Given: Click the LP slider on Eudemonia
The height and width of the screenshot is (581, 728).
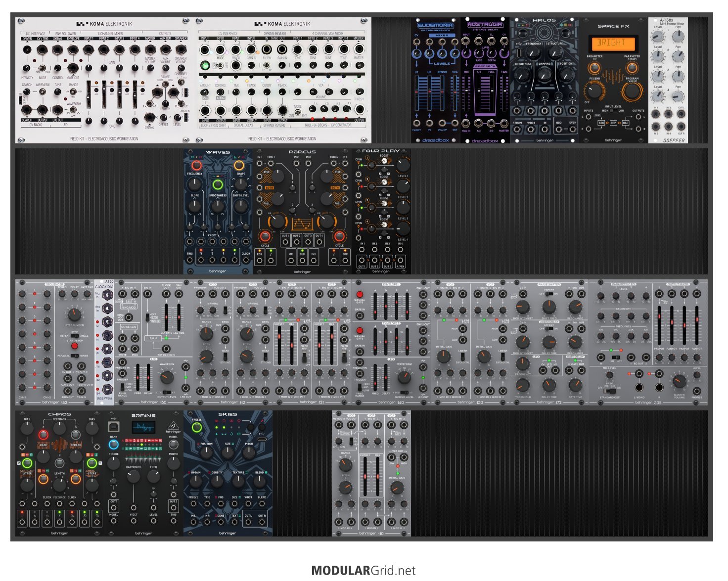Looking at the screenshot, I should tap(417, 93).
